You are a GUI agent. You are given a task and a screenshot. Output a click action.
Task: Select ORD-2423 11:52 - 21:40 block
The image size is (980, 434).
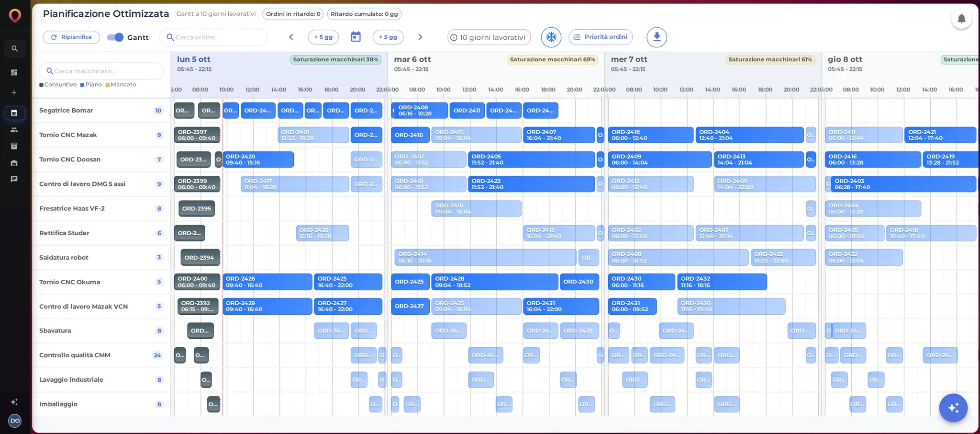point(531,184)
